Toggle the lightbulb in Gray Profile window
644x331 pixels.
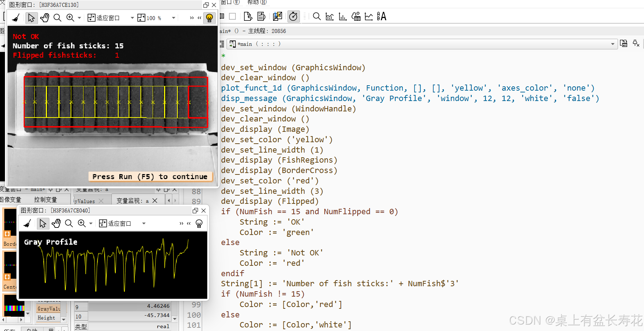[199, 224]
